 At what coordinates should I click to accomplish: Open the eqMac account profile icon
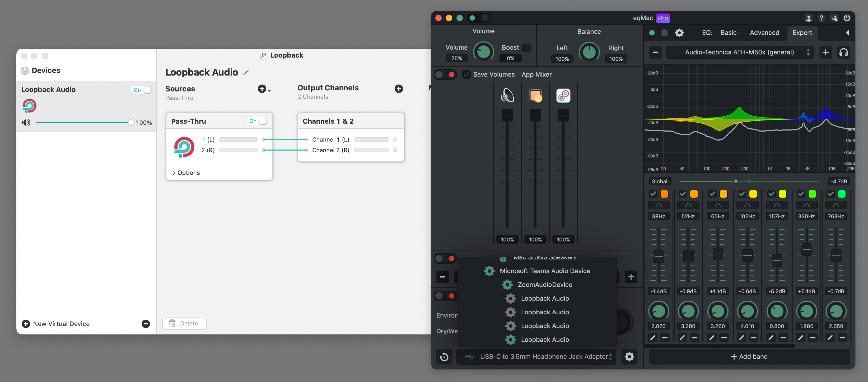tap(808, 18)
